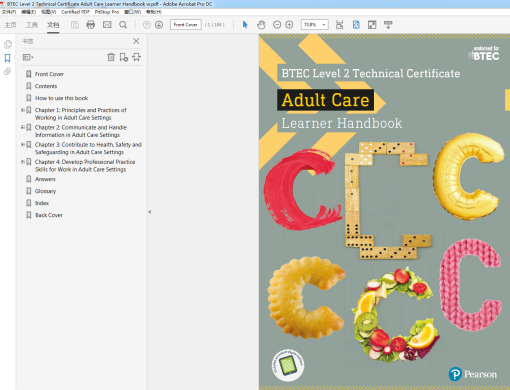Screen dimensions: 510x390
Task: Click the Zoom out minus icon
Action: pos(277,25)
